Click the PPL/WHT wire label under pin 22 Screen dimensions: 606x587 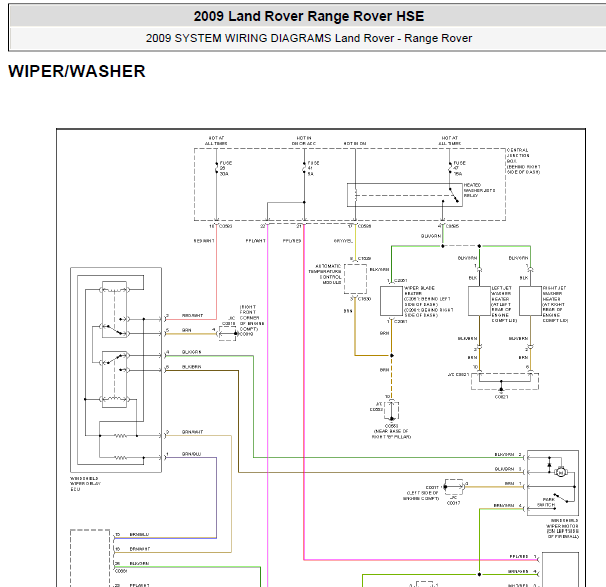click(x=256, y=241)
